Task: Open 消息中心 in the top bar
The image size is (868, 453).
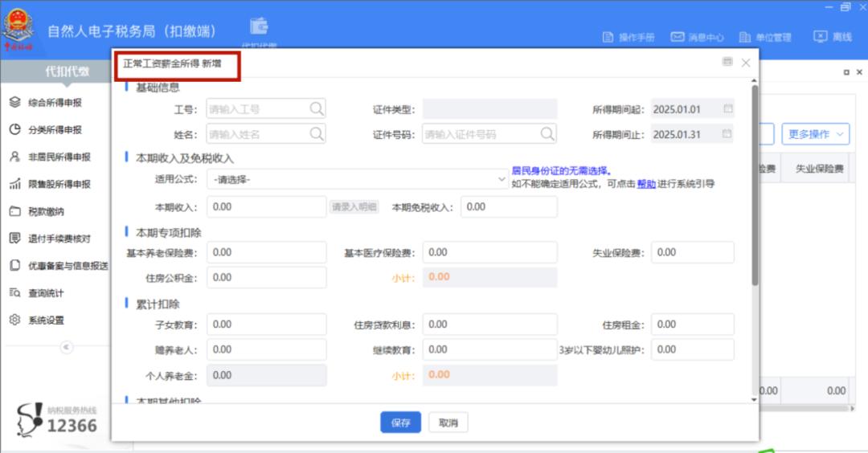Action: point(698,37)
